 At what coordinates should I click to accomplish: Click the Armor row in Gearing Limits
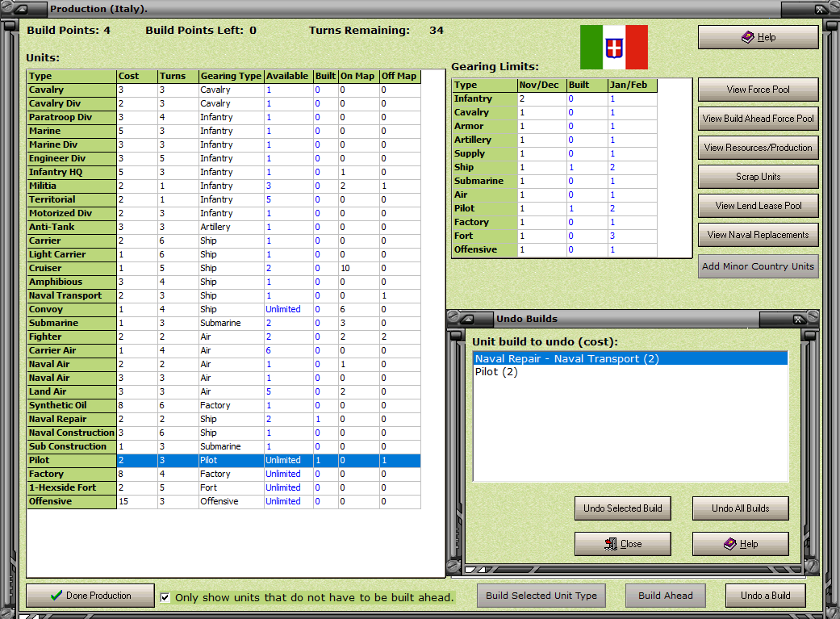(x=554, y=126)
